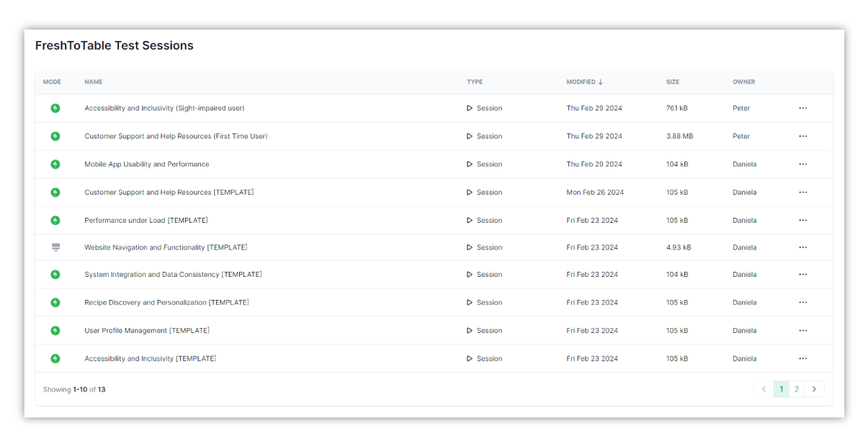
Task: Click the lightning mode icon for Performance under Load
Action: [55, 220]
